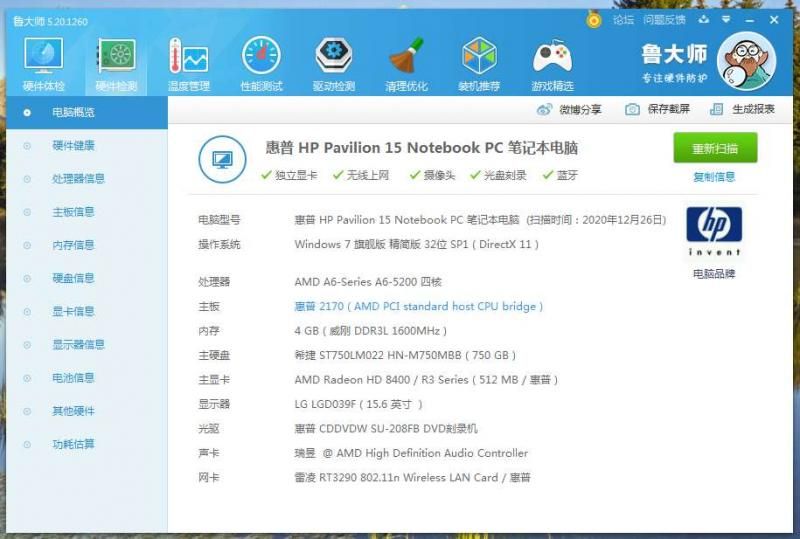800x539 pixels.
Task: Click processor value AMD A6-Series A6-5200
Action: coord(368,282)
